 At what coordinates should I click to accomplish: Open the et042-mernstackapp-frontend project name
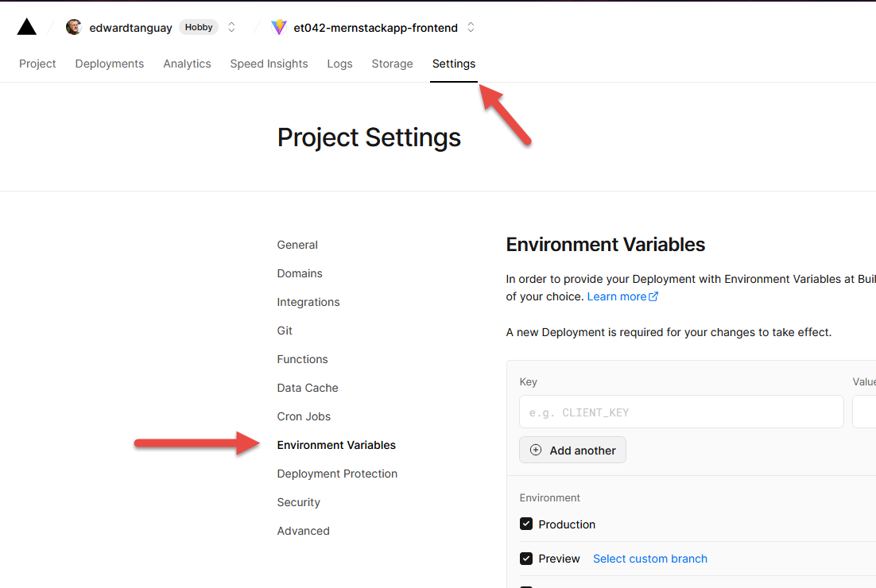[x=375, y=28]
